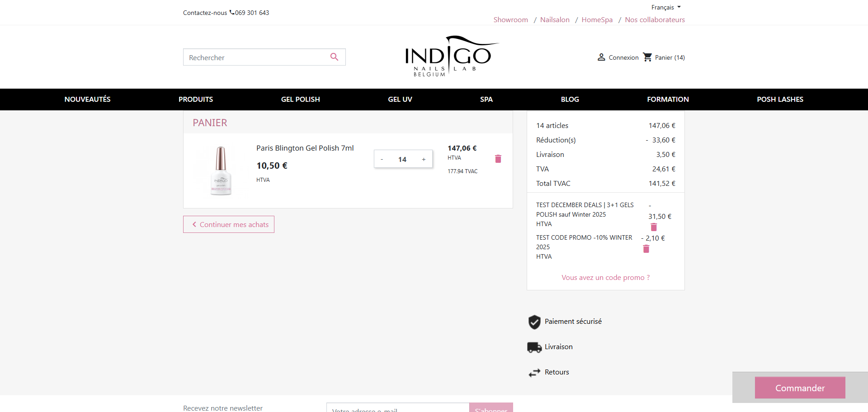868x412 pixels.
Task: Click the user account icon beside Connexion
Action: pos(601,57)
